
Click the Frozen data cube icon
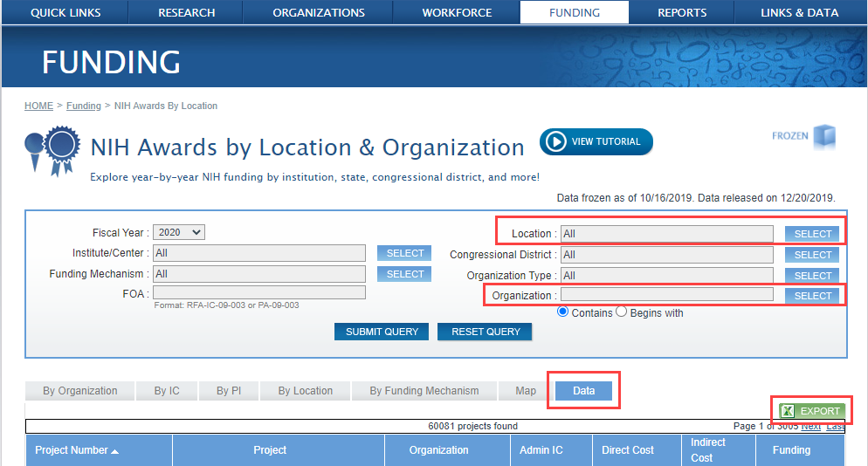coord(823,137)
